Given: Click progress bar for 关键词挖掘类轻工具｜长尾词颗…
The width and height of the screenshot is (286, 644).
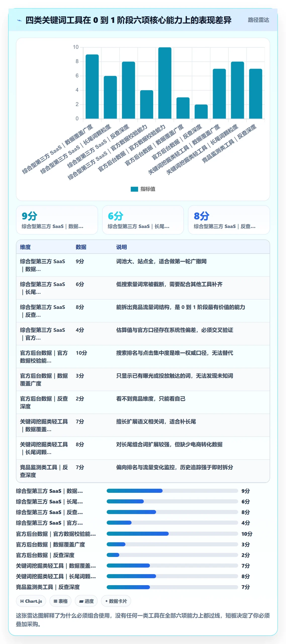Looking at the screenshot, I should point(172,576).
